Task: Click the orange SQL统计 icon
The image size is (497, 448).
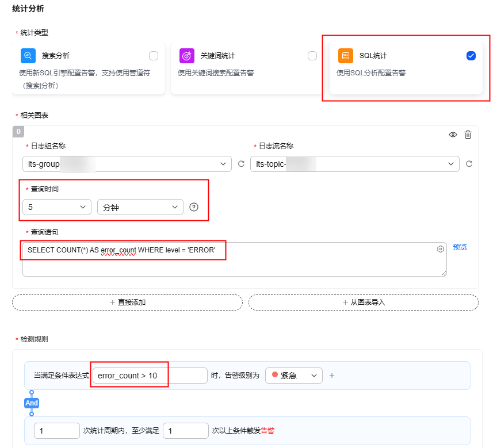Action: 346,56
